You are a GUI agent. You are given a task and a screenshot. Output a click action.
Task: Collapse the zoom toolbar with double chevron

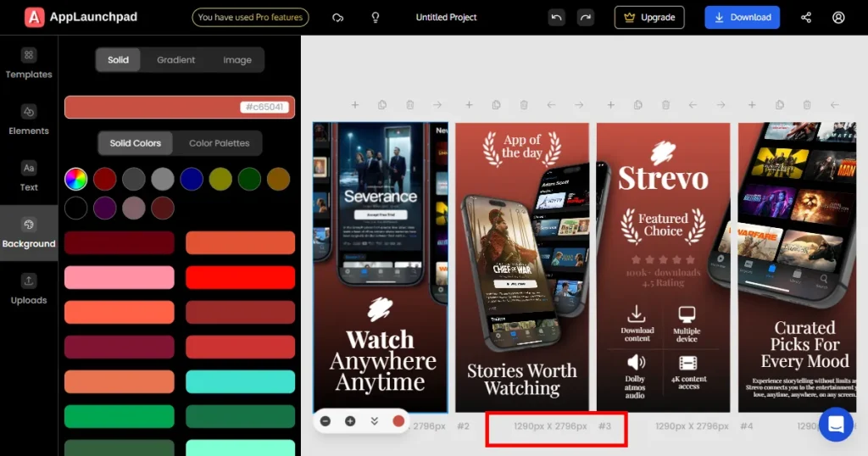374,421
